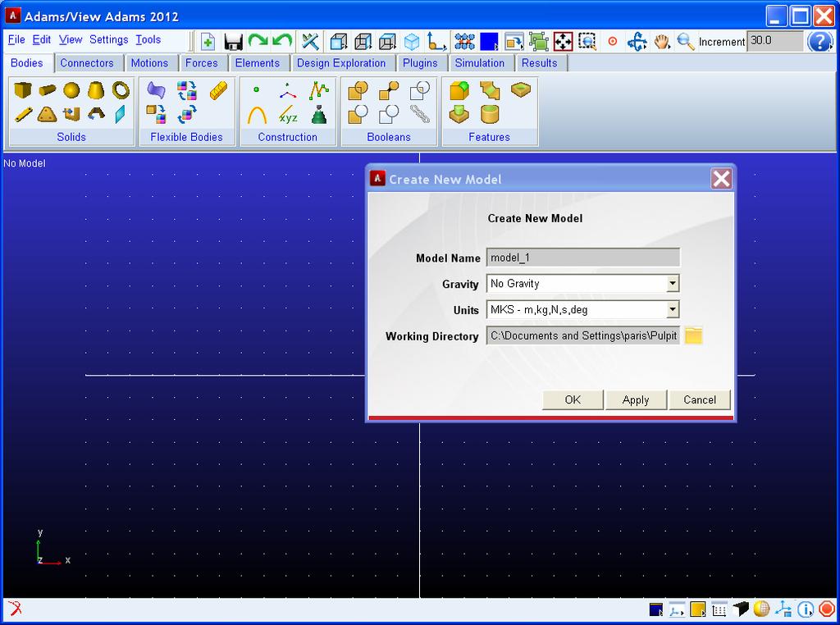This screenshot has height=625, width=840.
Task: Open the Tools menu
Action: tap(148, 39)
